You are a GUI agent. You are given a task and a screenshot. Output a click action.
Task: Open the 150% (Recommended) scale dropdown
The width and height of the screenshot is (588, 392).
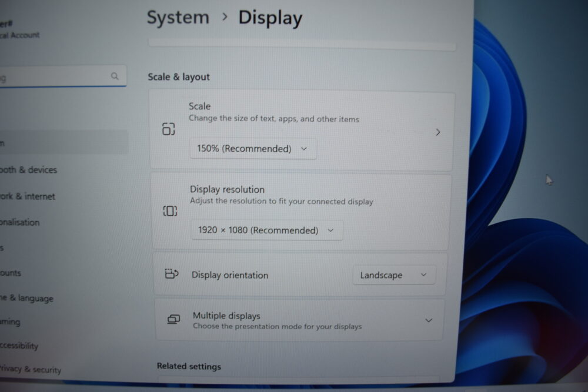[x=253, y=149]
